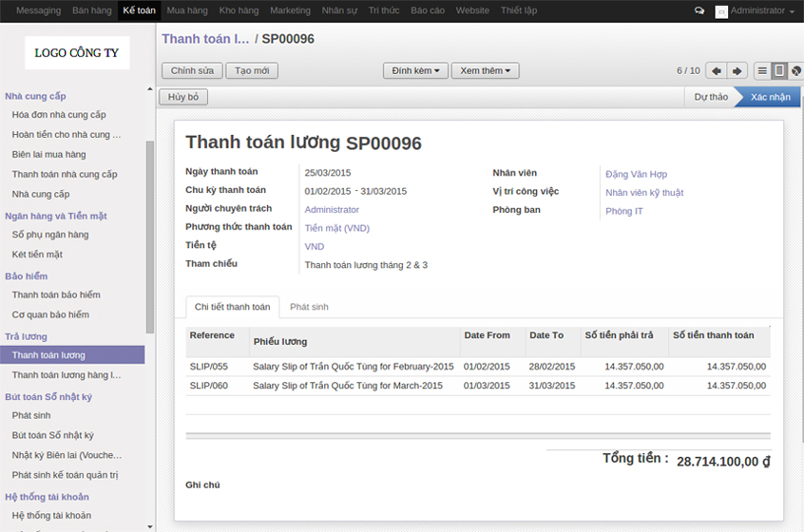Open the Mua hàng menu
804x532 pixels.
[x=187, y=10]
